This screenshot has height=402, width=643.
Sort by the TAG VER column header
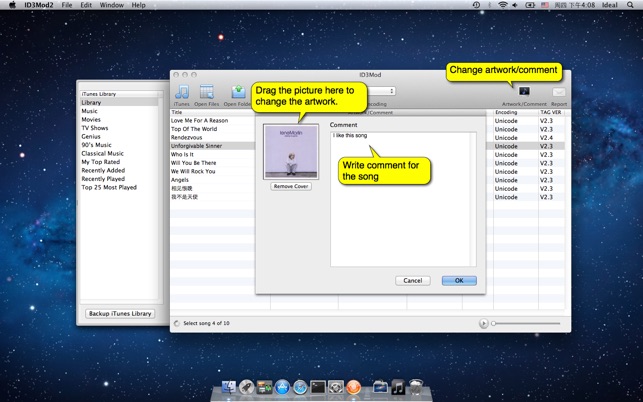coord(552,112)
